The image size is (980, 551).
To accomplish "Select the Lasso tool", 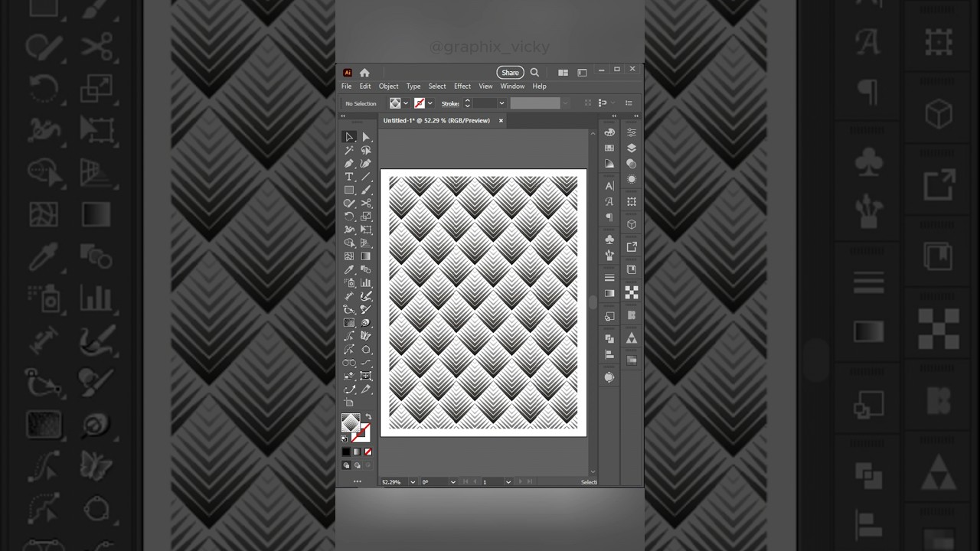I will click(x=366, y=150).
